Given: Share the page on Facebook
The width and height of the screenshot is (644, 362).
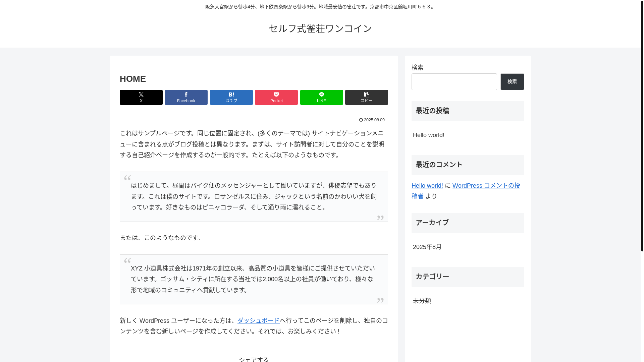Looking at the screenshot, I should pyautogui.click(x=186, y=97).
